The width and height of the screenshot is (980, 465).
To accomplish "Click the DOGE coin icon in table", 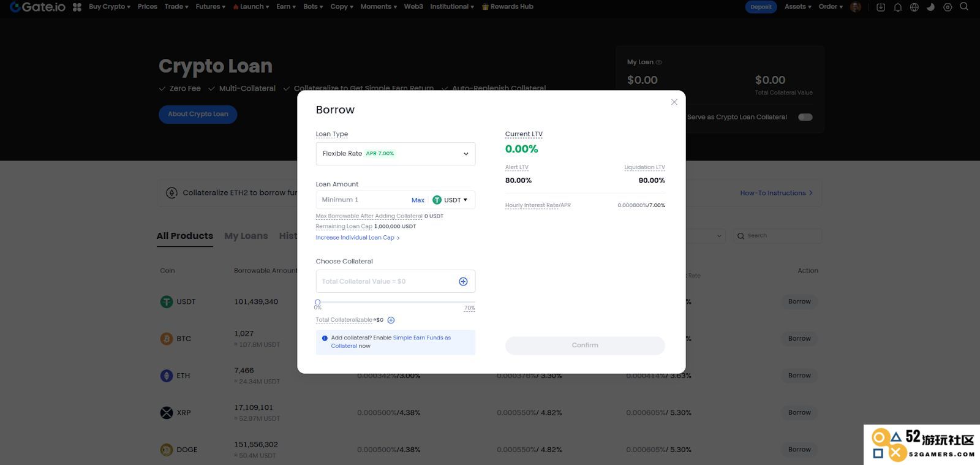I will point(167,450).
